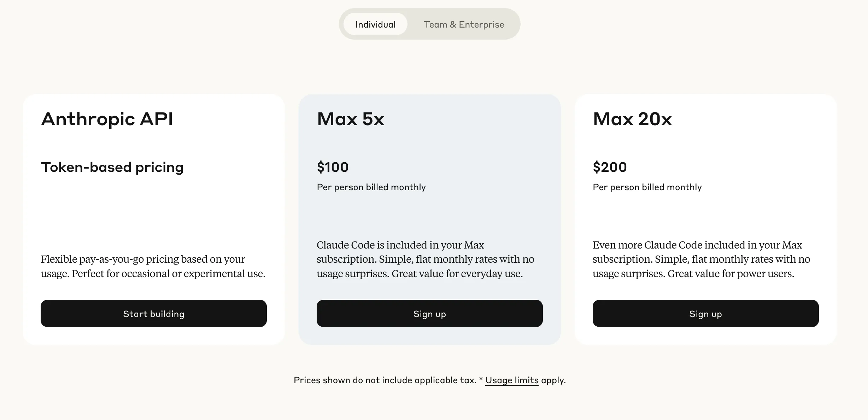Open the Usage limits link
Screen dimensions: 868x420
(512, 380)
